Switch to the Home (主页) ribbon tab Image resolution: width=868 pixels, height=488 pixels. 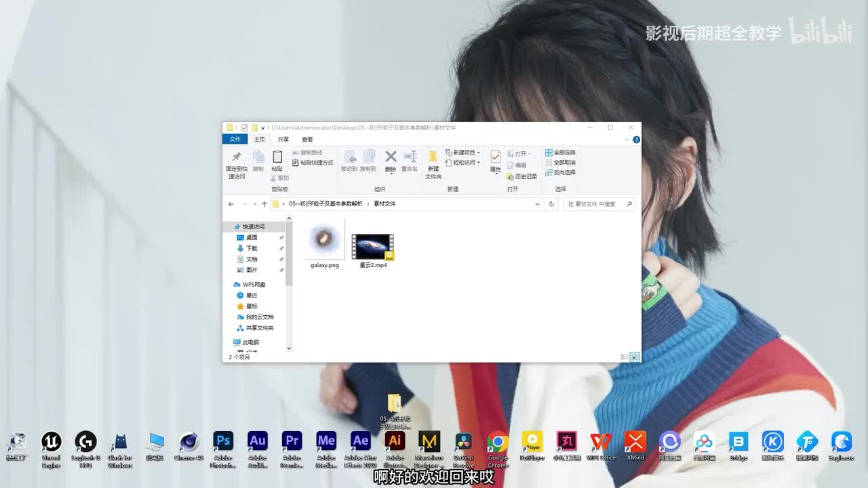[259, 140]
